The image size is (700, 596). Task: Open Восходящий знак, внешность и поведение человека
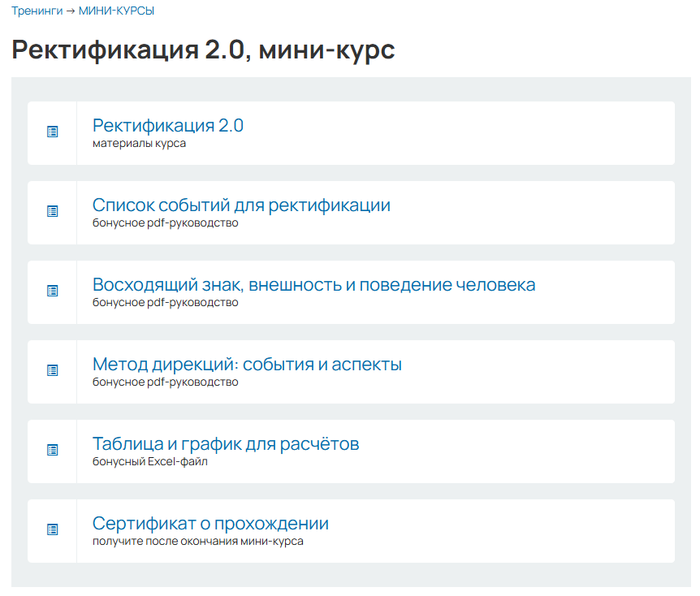coord(313,285)
